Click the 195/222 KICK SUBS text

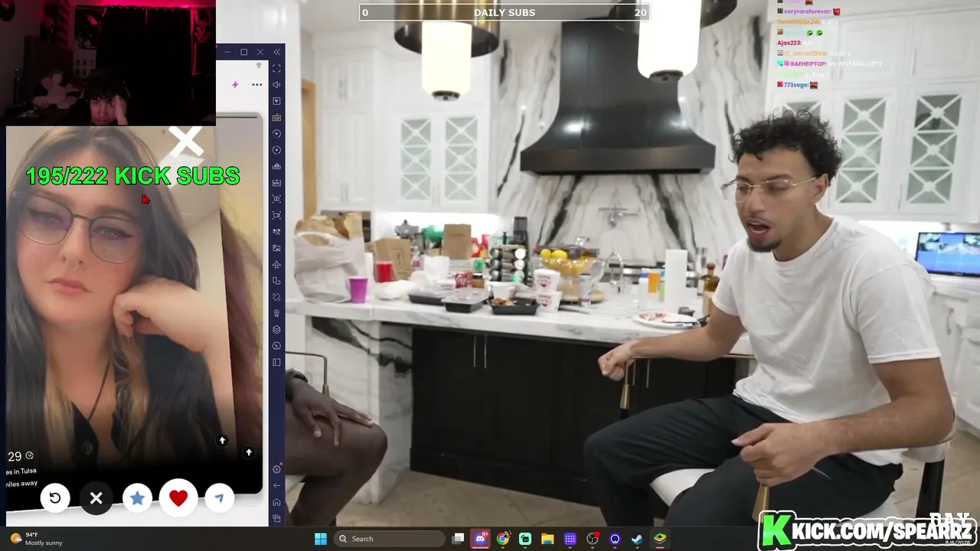tap(132, 176)
